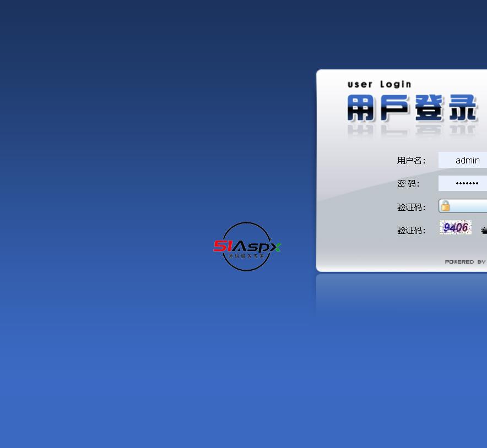Screen dimensions: 487x448
Task: Click the lock icon in verification field
Action: (x=445, y=206)
